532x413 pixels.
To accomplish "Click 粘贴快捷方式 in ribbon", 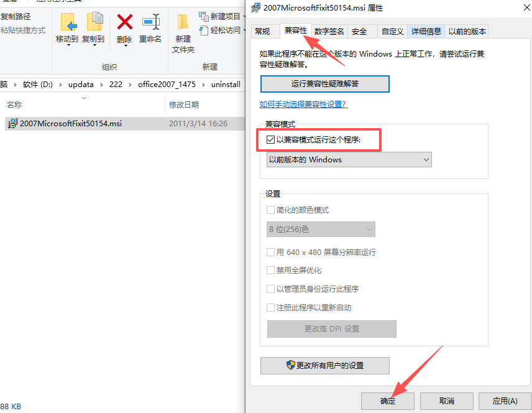I will [x=23, y=30].
